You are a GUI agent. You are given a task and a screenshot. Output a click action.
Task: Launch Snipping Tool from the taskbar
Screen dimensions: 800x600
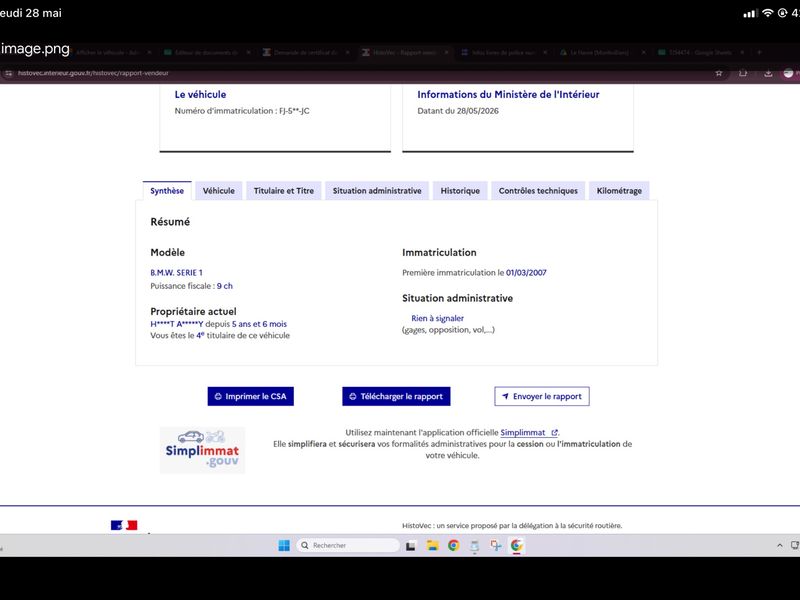[x=495, y=545]
